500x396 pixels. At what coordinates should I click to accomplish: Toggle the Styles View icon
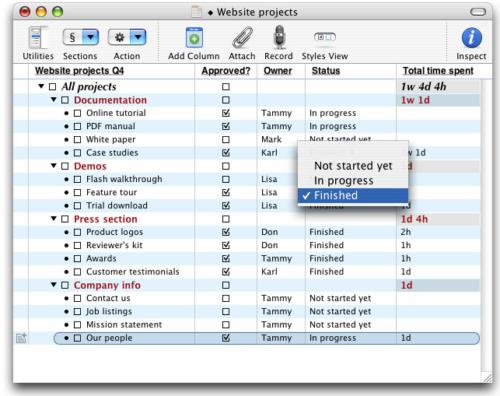click(325, 37)
